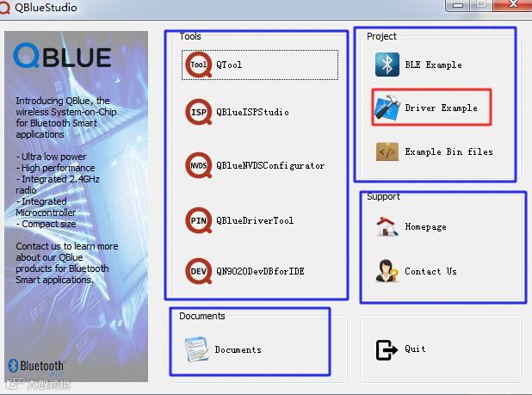Click the Contact Us person icon
Image resolution: width=532 pixels, height=395 pixels.
point(387,270)
